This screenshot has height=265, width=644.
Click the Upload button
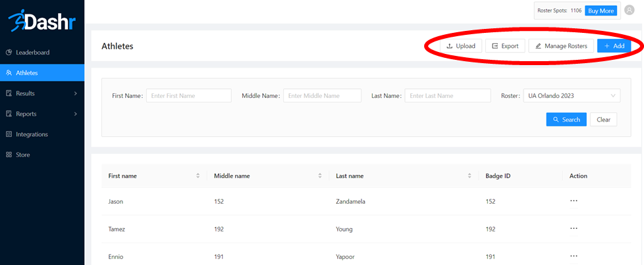click(460, 46)
